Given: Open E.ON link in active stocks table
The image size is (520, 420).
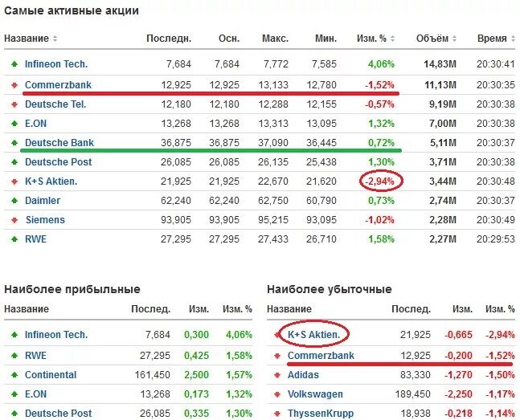Looking at the screenshot, I should click(x=36, y=124).
